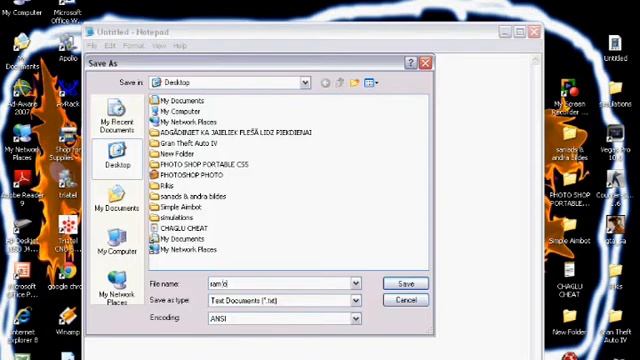The height and width of the screenshot is (360, 640).
Task: Click the My Network Places desktop icon
Action: coord(22,143)
